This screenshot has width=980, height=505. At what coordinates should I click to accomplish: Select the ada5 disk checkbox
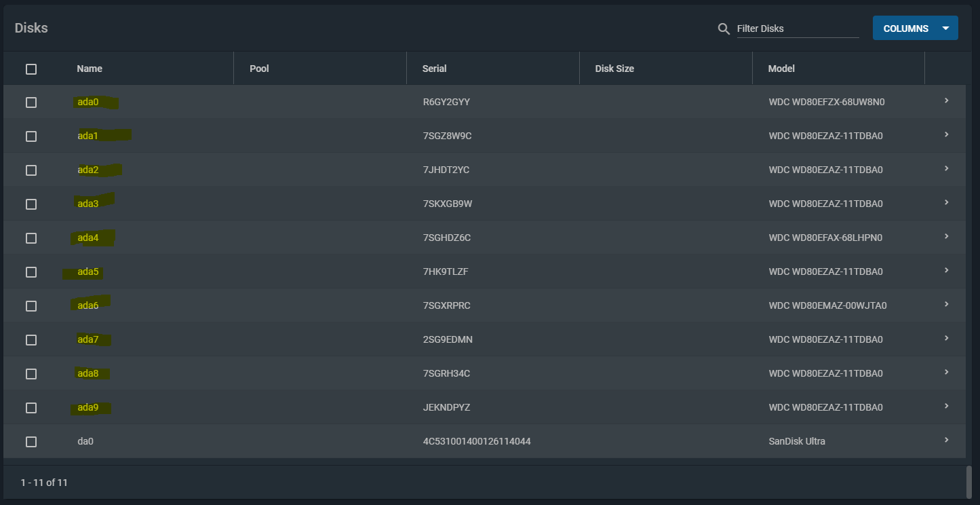31,272
